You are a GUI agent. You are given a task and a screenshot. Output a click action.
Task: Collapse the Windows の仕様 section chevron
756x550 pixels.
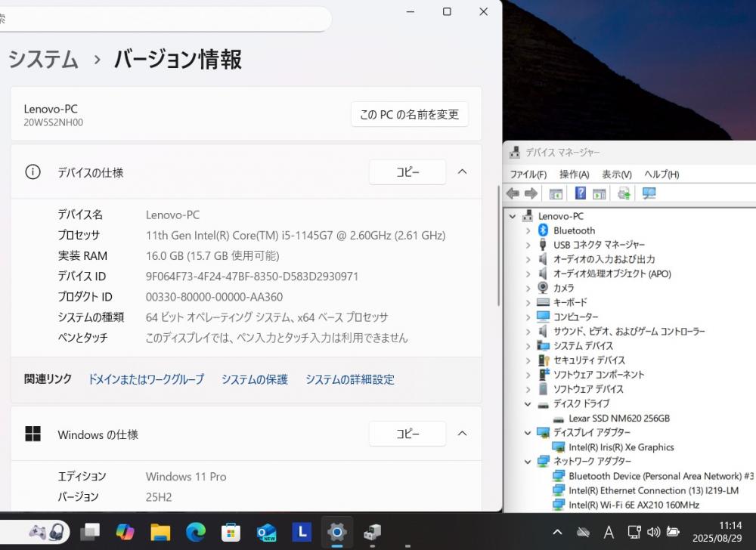click(x=462, y=434)
